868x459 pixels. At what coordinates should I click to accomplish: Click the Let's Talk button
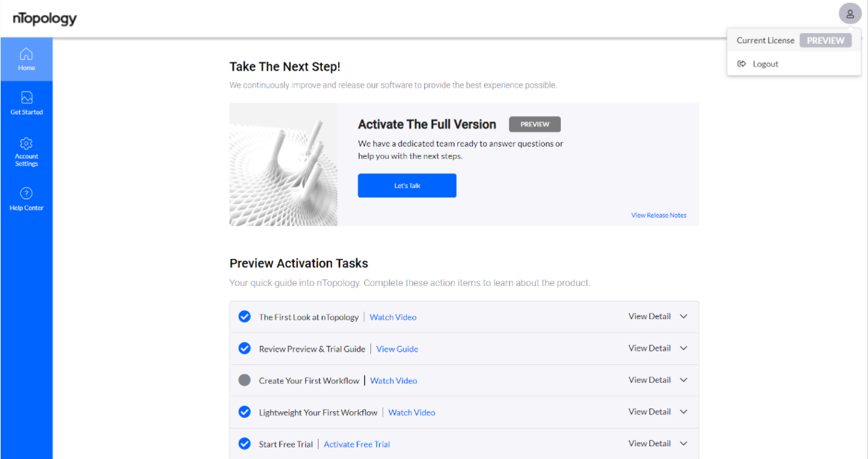click(x=407, y=186)
